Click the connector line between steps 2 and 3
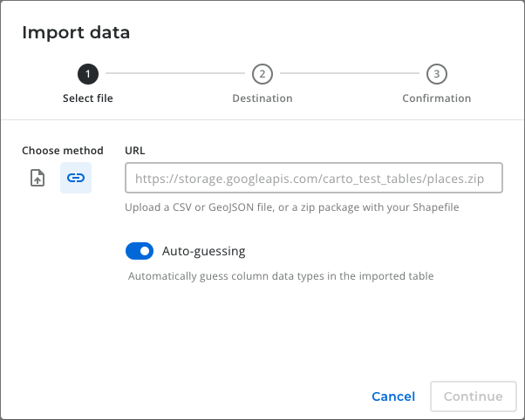The width and height of the screenshot is (525, 420). tap(349, 74)
